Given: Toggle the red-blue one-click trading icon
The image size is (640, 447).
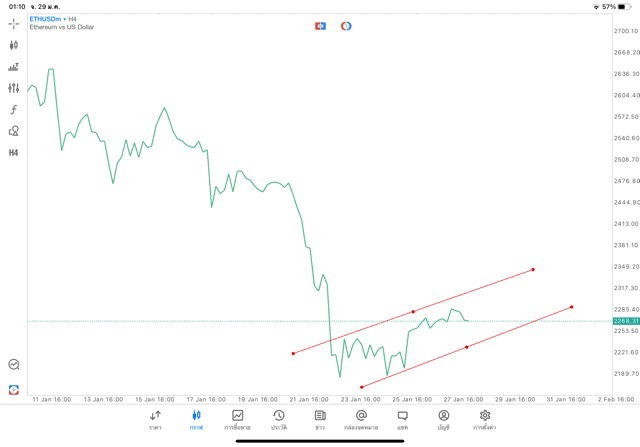Looking at the screenshot, I should (x=321, y=25).
